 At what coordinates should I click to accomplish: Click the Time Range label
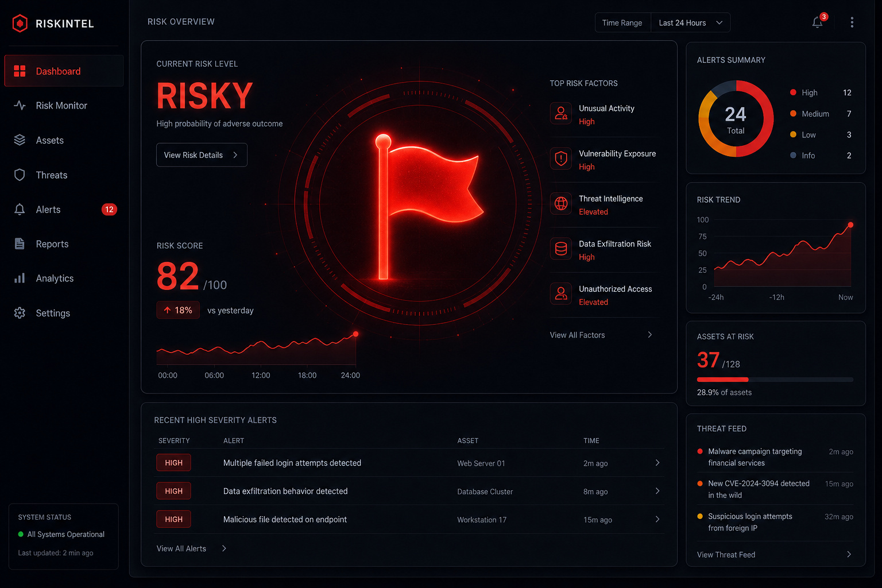622,23
